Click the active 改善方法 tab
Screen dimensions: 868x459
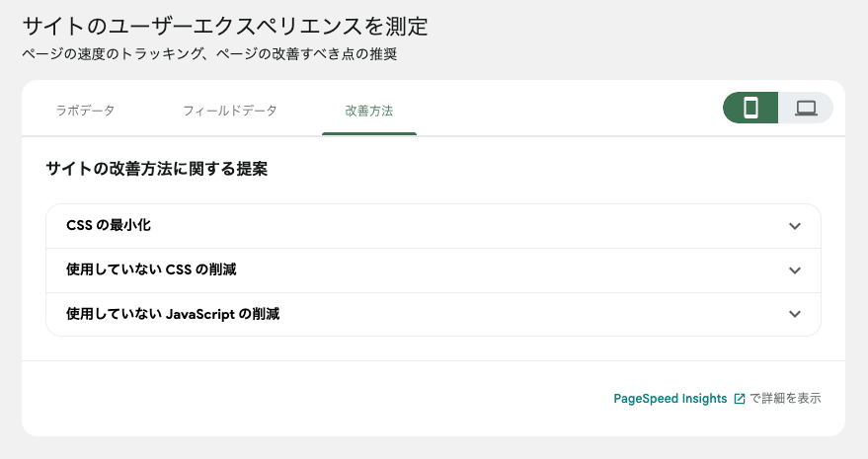pos(368,110)
